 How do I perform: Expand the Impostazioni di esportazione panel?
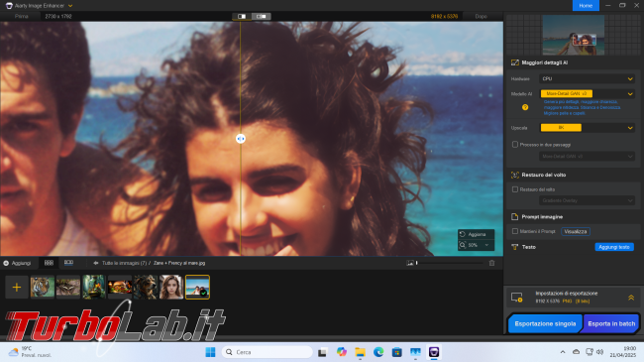tap(631, 298)
